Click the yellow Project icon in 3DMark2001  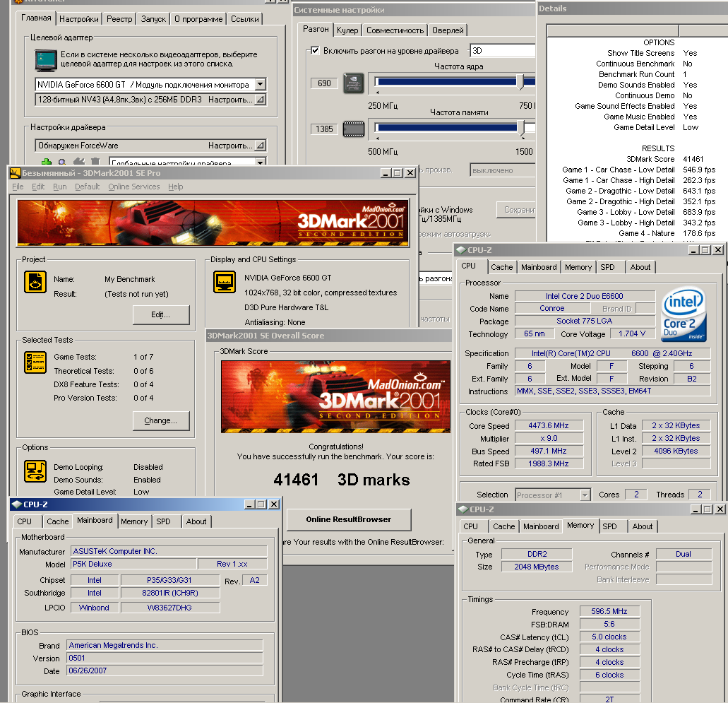tap(35, 282)
